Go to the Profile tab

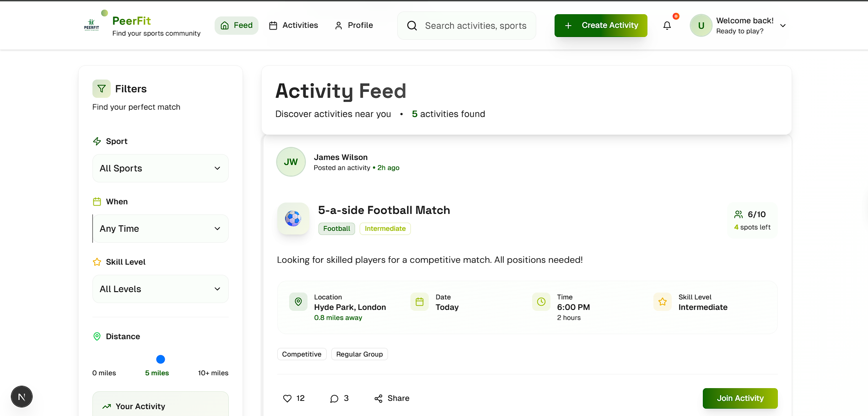click(354, 26)
